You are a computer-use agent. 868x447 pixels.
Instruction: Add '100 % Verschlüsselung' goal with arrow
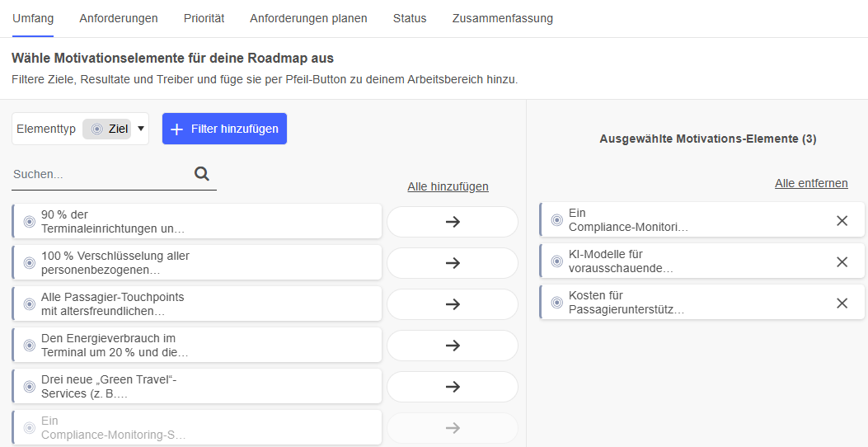[x=452, y=263]
